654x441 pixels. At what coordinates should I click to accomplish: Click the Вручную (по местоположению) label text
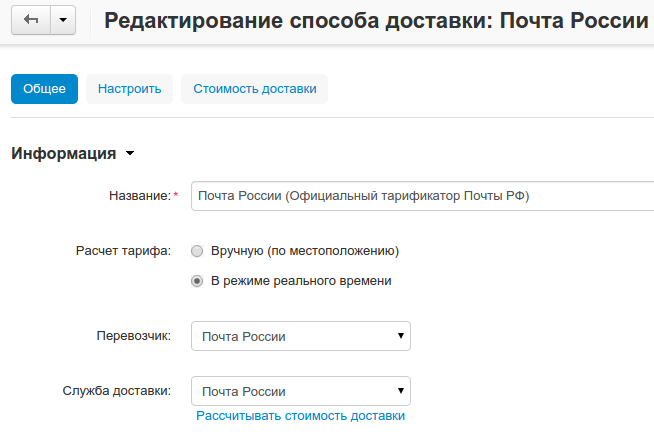tap(305, 251)
